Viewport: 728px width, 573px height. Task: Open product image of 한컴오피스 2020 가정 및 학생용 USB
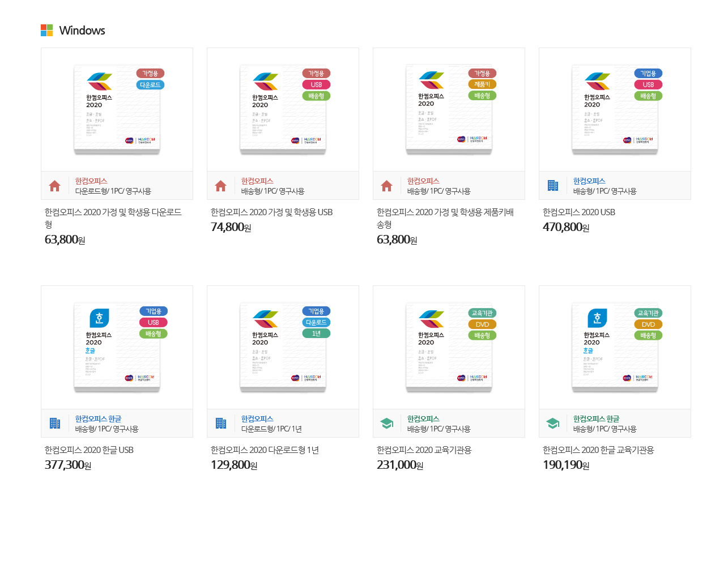pyautogui.click(x=283, y=109)
